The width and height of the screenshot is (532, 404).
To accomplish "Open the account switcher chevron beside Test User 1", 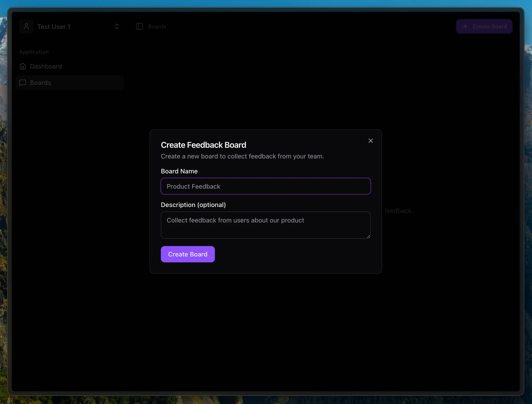I will point(117,26).
